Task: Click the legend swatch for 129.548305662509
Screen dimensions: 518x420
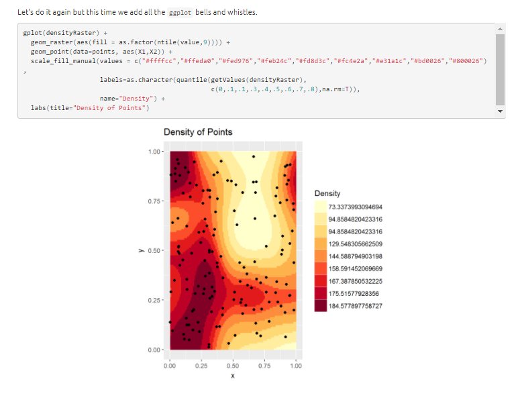Action: [321, 244]
